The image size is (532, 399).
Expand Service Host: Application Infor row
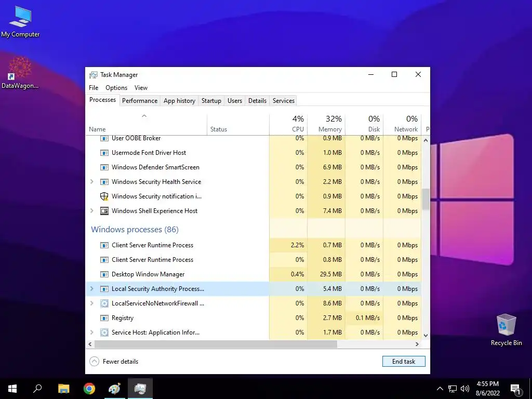(91, 332)
